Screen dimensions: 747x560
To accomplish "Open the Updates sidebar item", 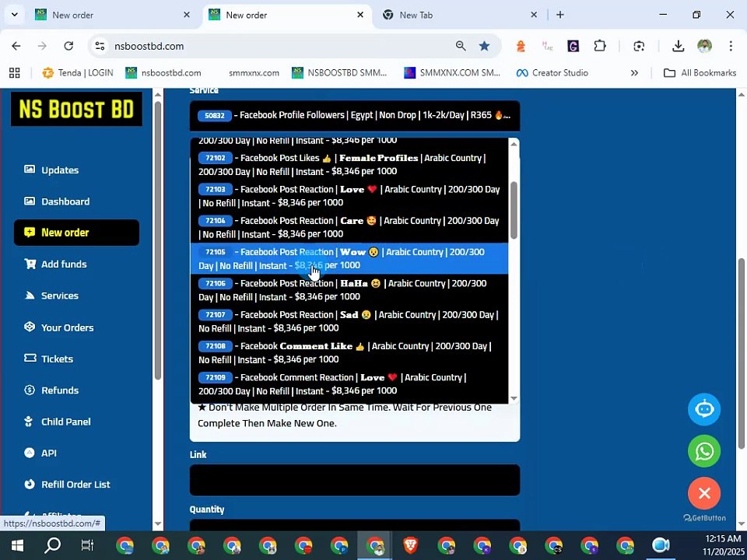I will coord(51,170).
